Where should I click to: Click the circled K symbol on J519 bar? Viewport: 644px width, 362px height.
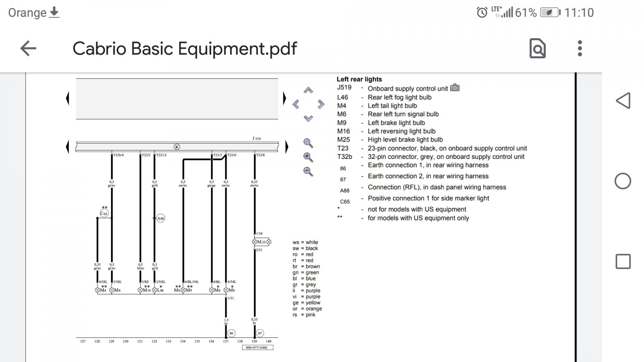pyautogui.click(x=177, y=147)
